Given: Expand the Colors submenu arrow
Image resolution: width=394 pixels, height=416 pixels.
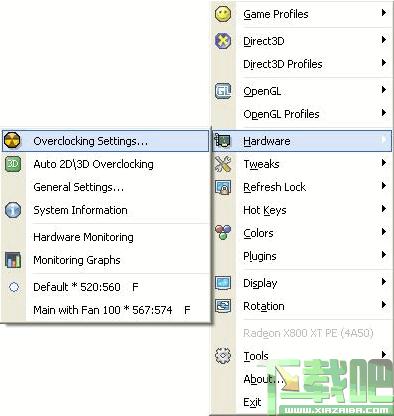Looking at the screenshot, I should point(384,232).
